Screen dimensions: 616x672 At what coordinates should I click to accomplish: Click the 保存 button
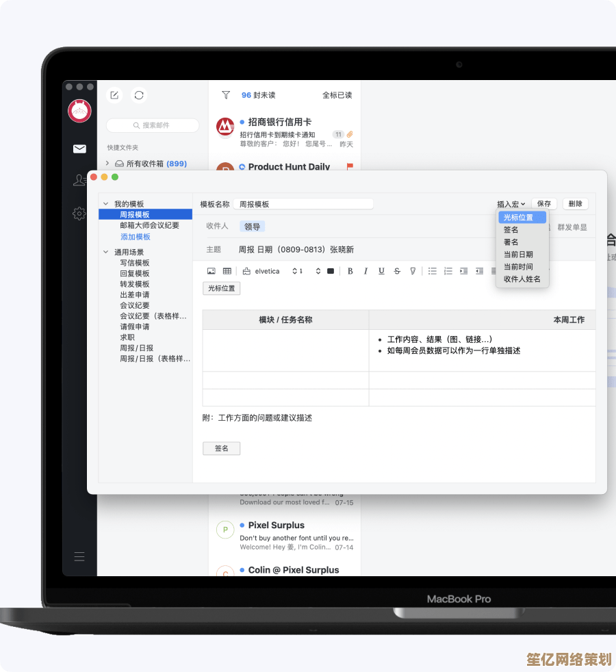(x=544, y=204)
